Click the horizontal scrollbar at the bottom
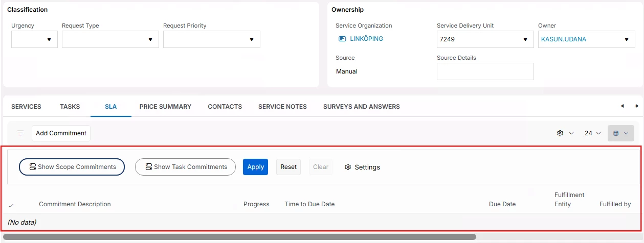This screenshot has height=243, width=644. point(239,237)
